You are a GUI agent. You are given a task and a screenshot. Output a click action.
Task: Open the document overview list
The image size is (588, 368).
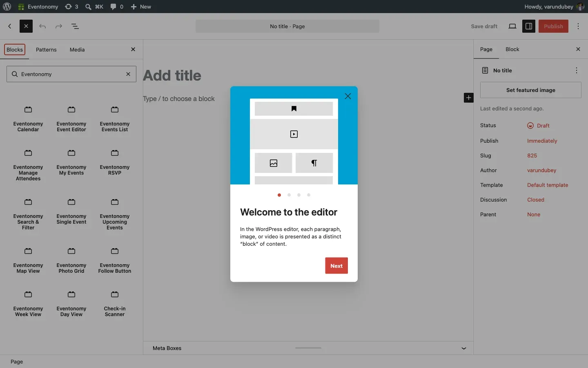coord(75,26)
